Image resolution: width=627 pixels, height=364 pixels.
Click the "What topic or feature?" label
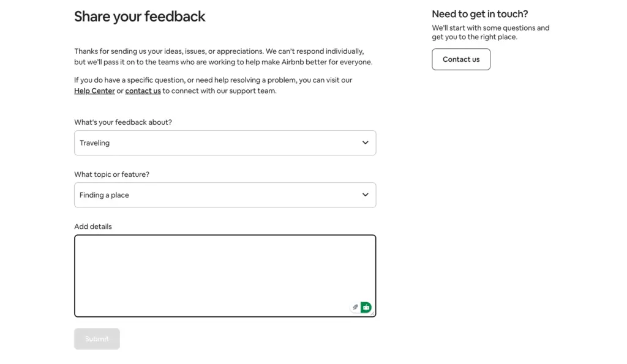point(112,174)
